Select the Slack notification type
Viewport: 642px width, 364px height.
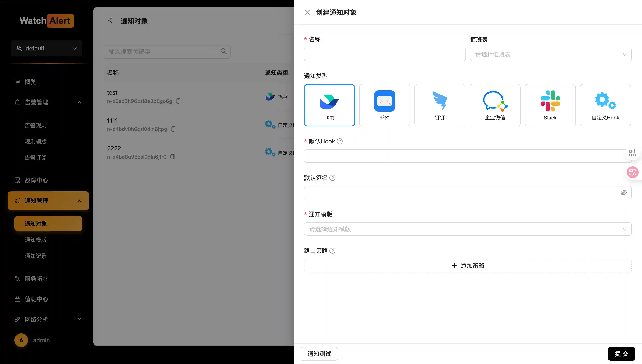(x=550, y=105)
